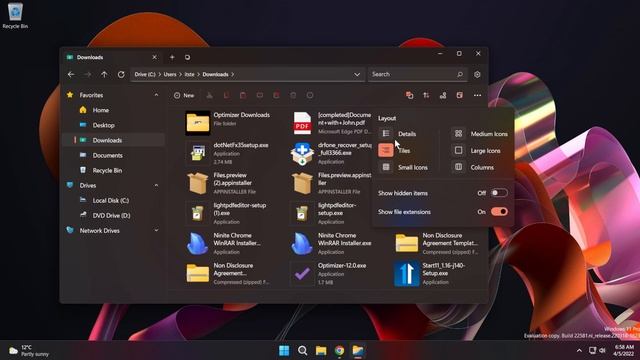Navigate up one folder level

pos(104,74)
